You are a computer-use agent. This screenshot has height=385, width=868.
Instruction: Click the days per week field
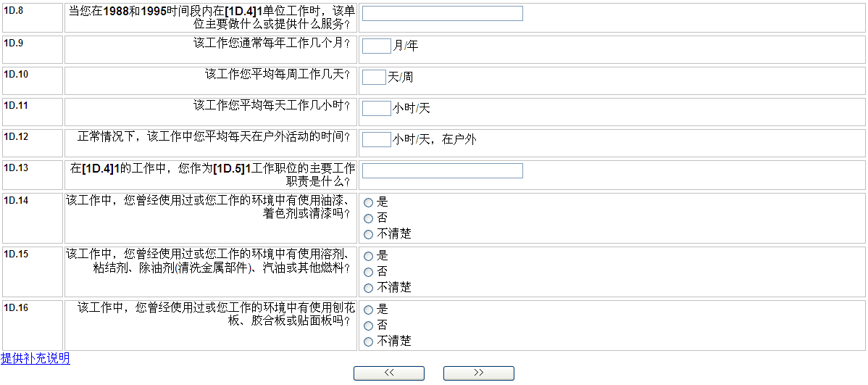[374, 77]
